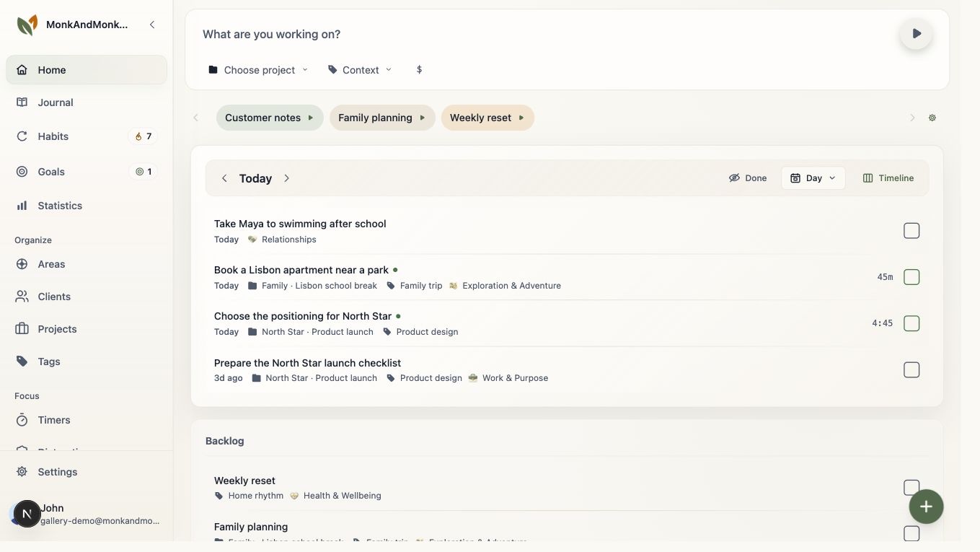The width and height of the screenshot is (980, 552).
Task: Click the goals count badge showing 1
Action: 143,172
